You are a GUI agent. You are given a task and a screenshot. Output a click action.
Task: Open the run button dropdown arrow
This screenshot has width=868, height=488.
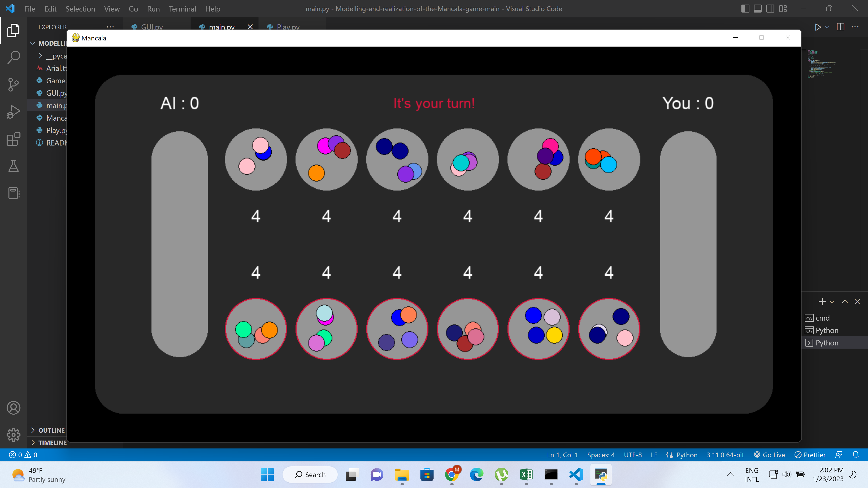828,27
